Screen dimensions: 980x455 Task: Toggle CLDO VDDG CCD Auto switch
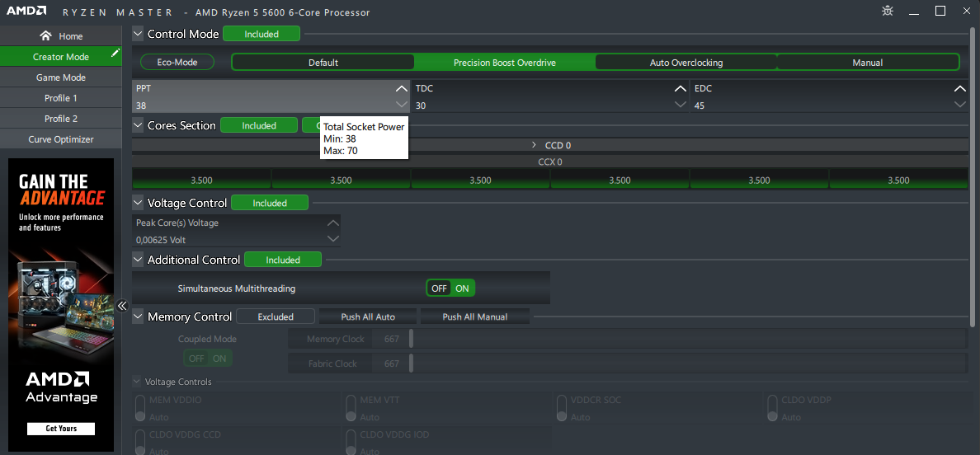pos(140,441)
